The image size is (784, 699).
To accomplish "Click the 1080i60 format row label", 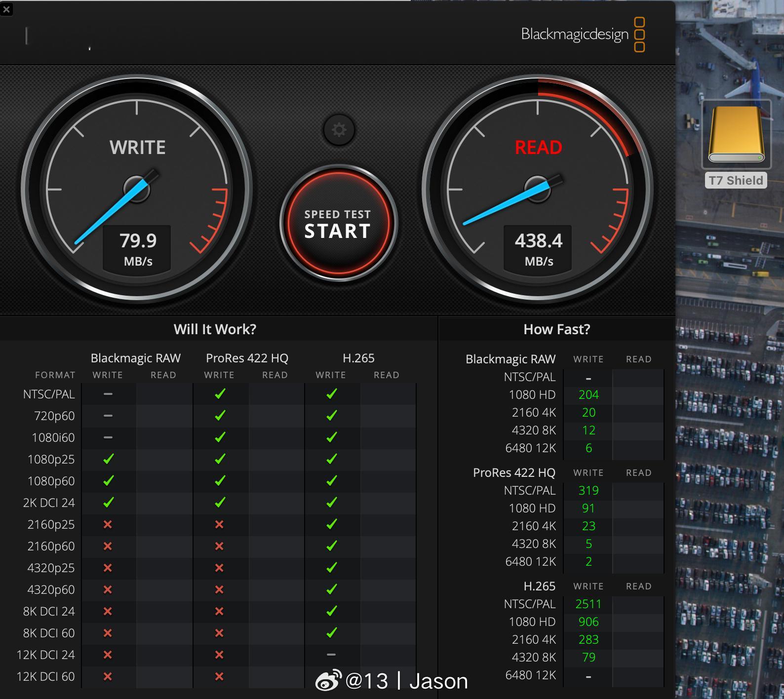I will (53, 437).
